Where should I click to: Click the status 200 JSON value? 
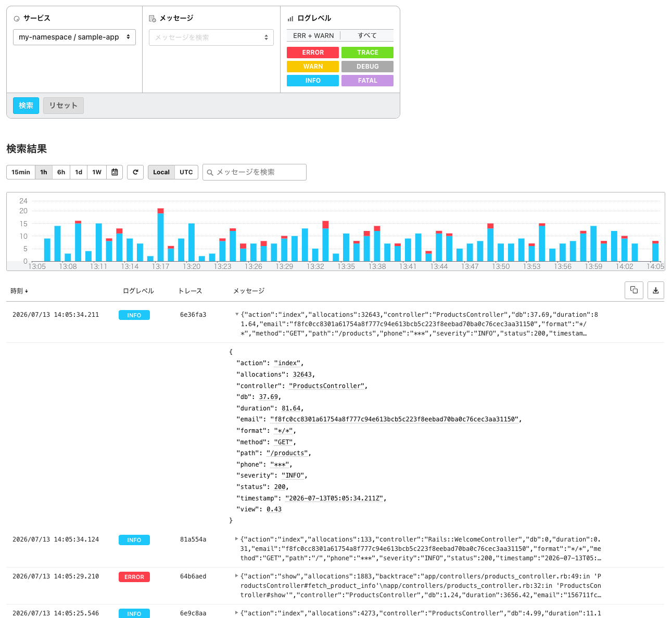point(280,487)
